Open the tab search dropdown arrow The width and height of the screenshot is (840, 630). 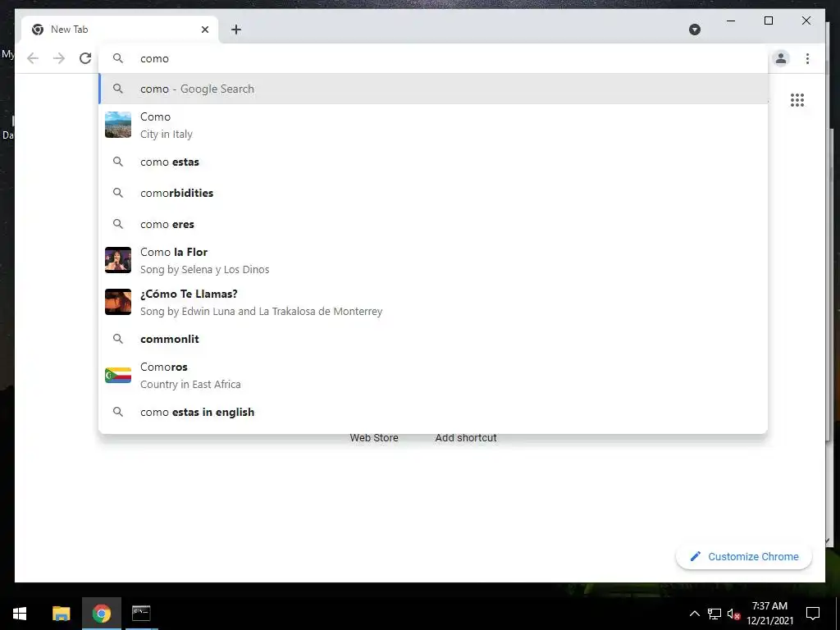point(694,30)
